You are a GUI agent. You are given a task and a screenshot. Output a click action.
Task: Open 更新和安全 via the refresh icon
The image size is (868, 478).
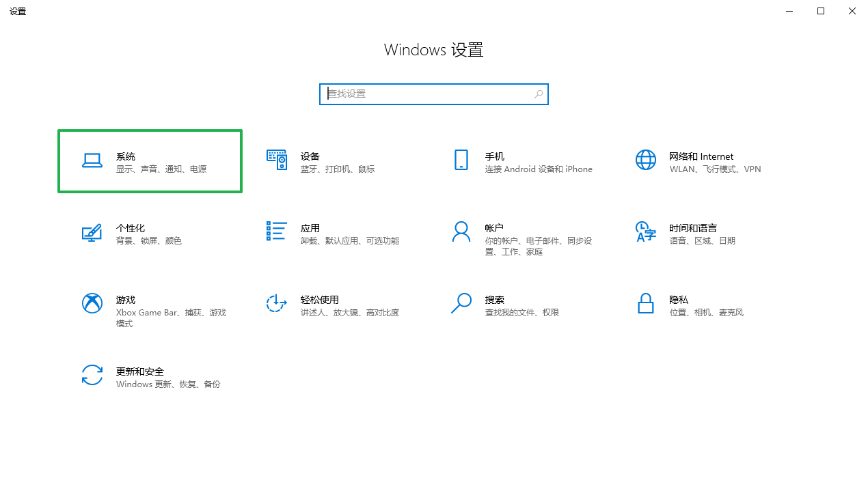click(x=92, y=376)
